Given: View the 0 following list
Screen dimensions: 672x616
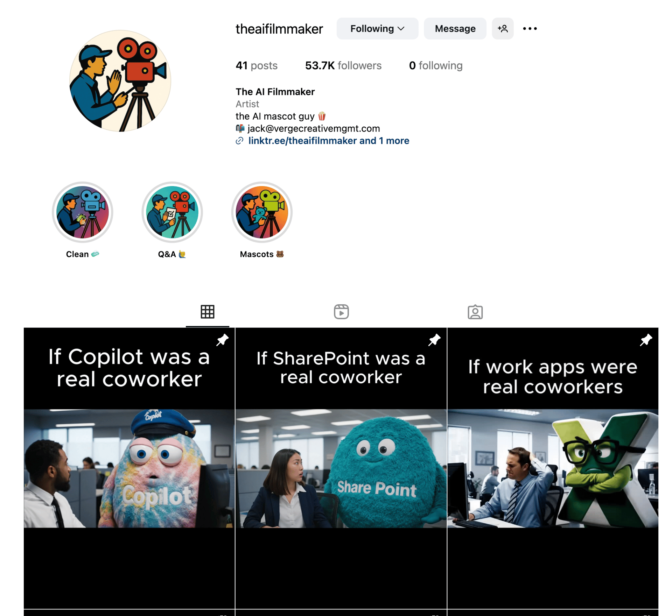Looking at the screenshot, I should (435, 65).
